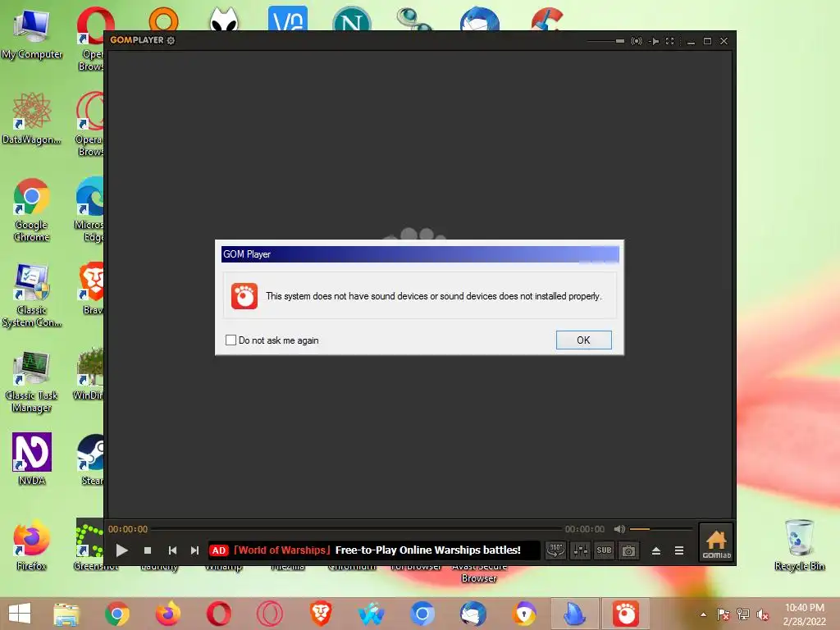Adjust the GOM Player volume slider
This screenshot has height=630, width=840.
(660, 529)
